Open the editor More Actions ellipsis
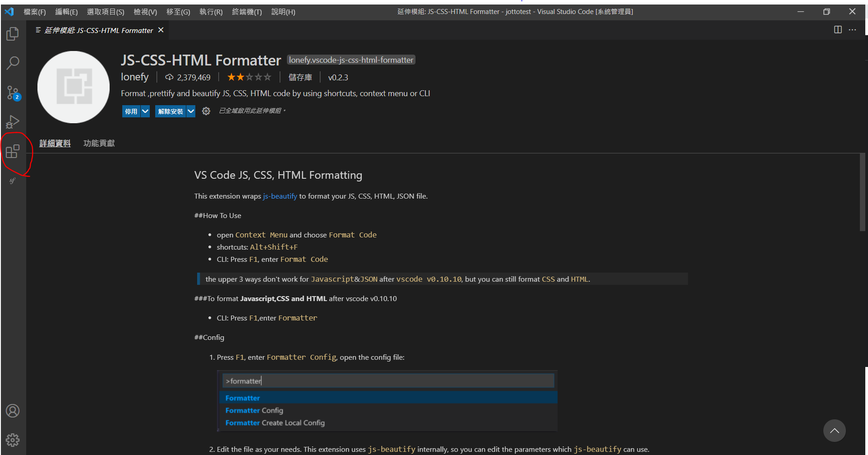The image size is (868, 455). point(852,30)
